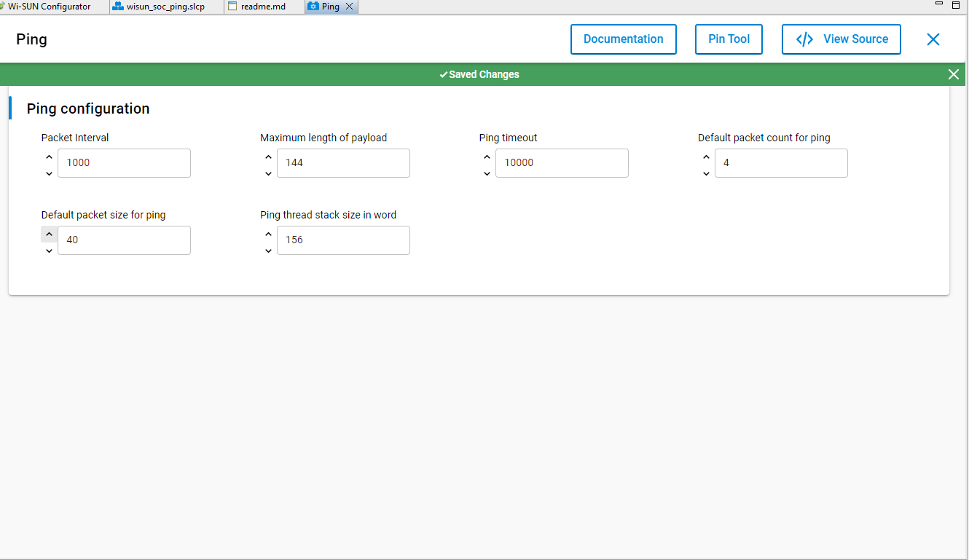This screenshot has width=969, height=560.
Task: Decrement Ping timeout with down arrow
Action: click(487, 173)
